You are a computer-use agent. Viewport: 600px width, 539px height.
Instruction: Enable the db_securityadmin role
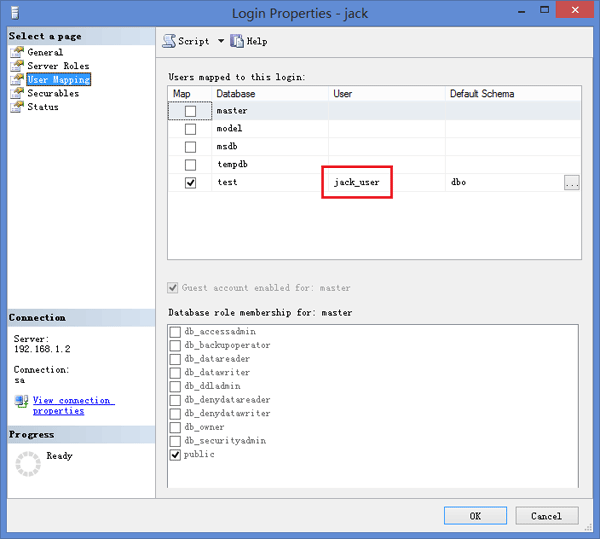[175, 441]
